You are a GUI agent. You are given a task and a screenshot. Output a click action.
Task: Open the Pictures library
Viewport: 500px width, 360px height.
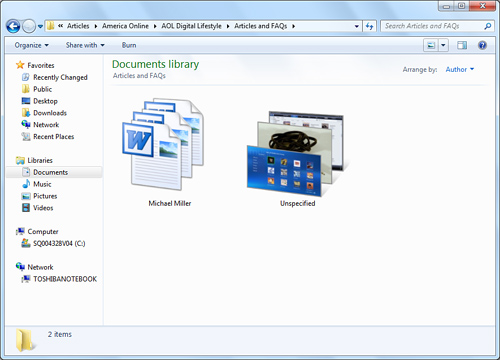[x=45, y=196]
